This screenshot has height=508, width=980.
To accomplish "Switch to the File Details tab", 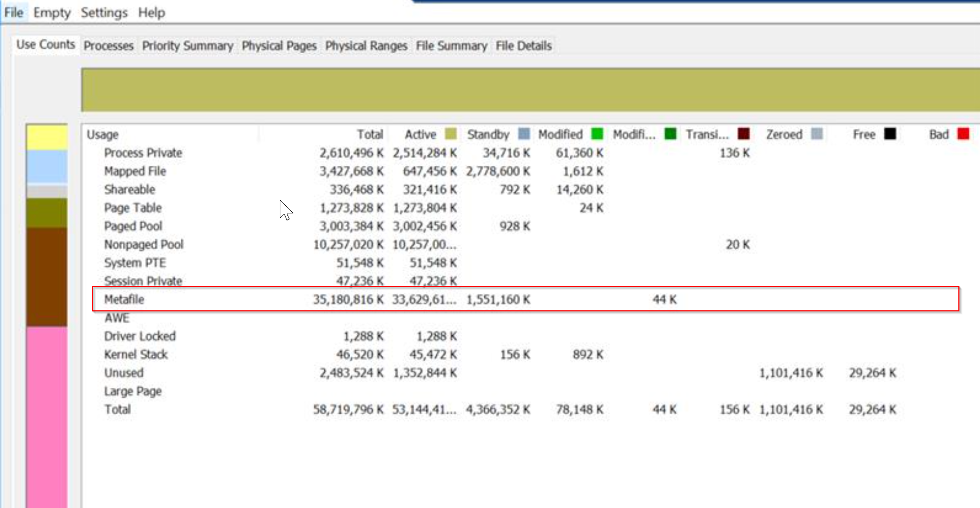I will click(x=523, y=46).
